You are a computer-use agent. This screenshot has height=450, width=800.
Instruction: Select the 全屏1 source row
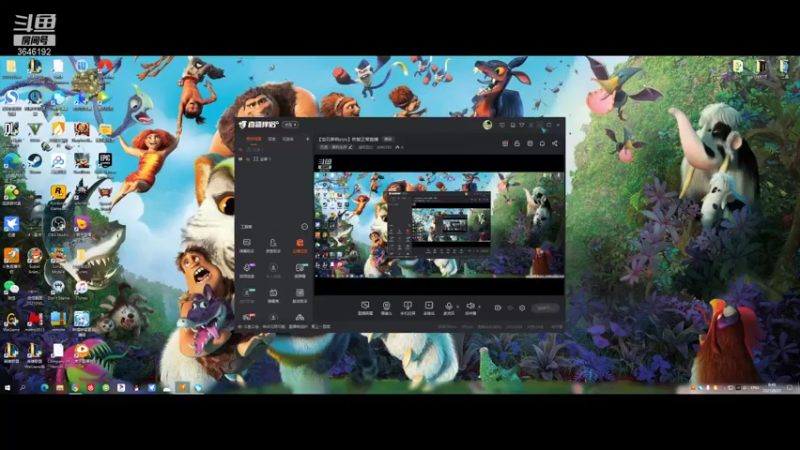coord(274,159)
